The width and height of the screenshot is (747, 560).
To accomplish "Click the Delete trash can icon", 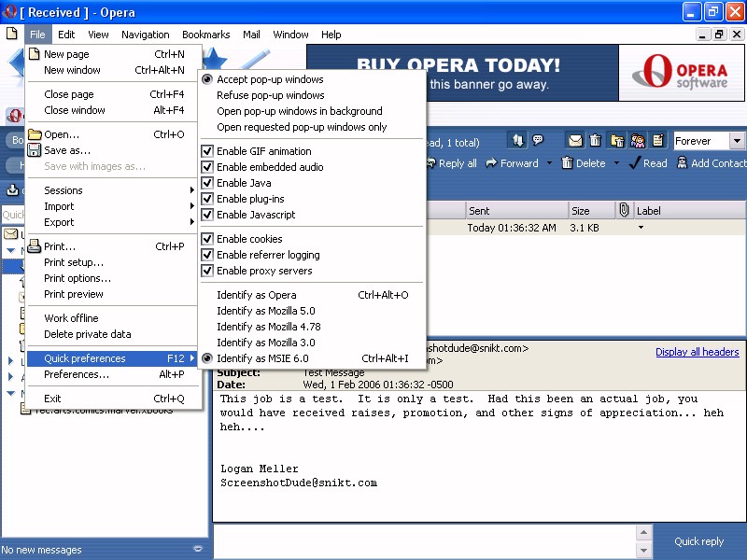I will coord(566,163).
